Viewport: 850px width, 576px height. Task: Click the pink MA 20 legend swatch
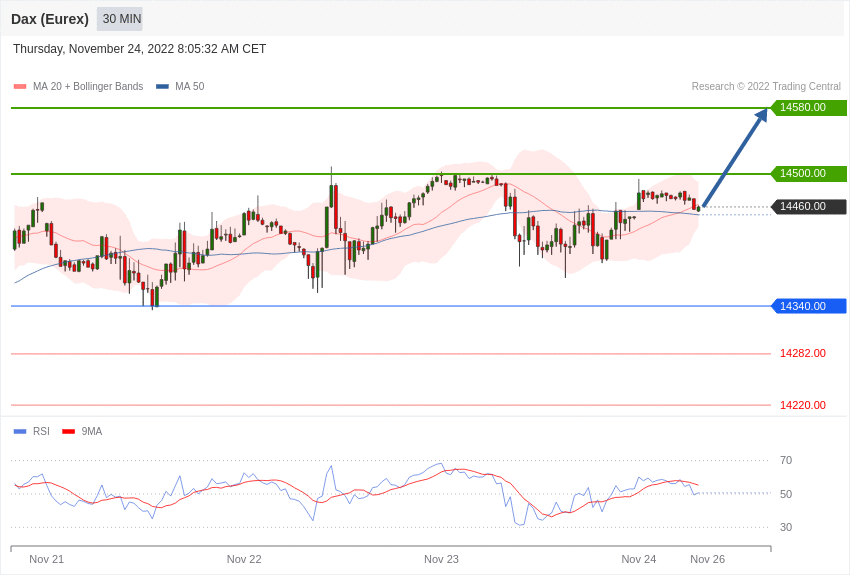click(20, 87)
